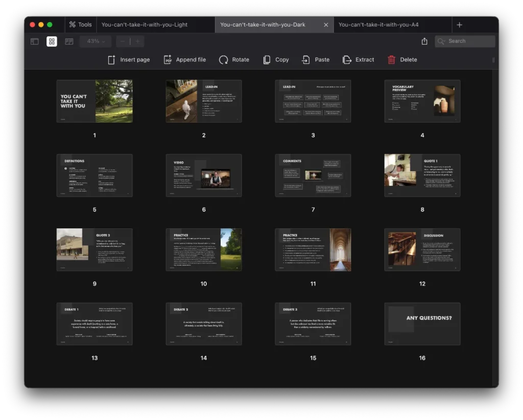
Task: Click the zoom in plus button
Action: [137, 41]
